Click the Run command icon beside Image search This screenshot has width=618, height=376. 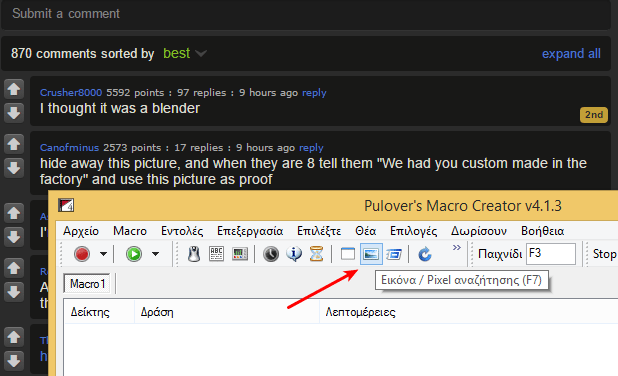click(x=394, y=254)
